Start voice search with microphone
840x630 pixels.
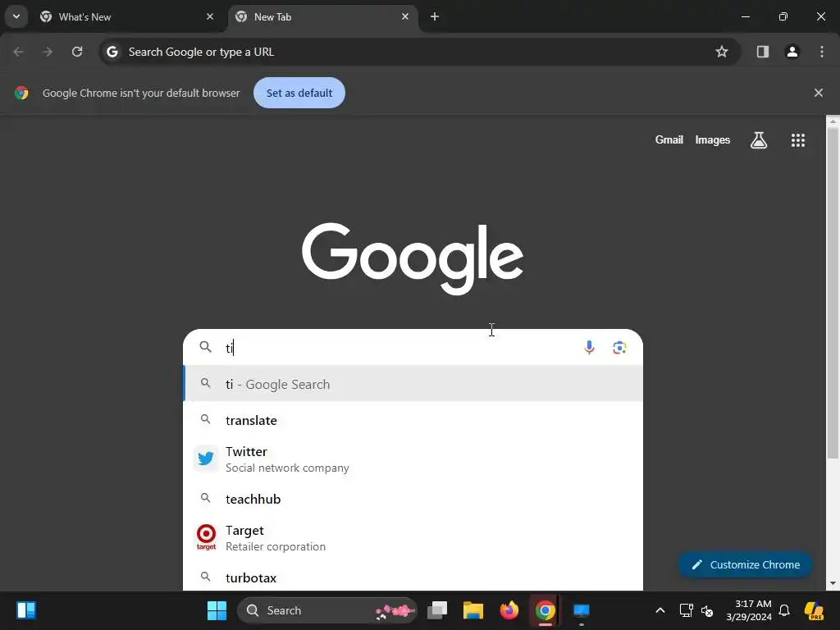(x=589, y=348)
